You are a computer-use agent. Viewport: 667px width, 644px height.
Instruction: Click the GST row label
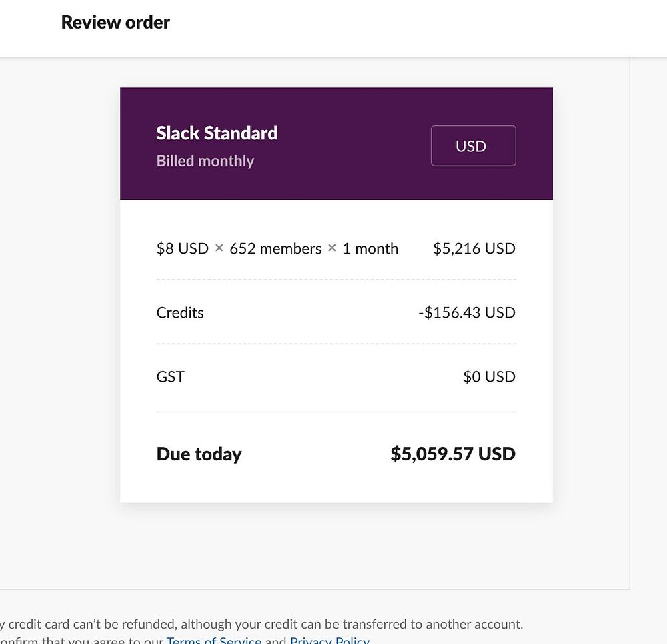coord(170,377)
